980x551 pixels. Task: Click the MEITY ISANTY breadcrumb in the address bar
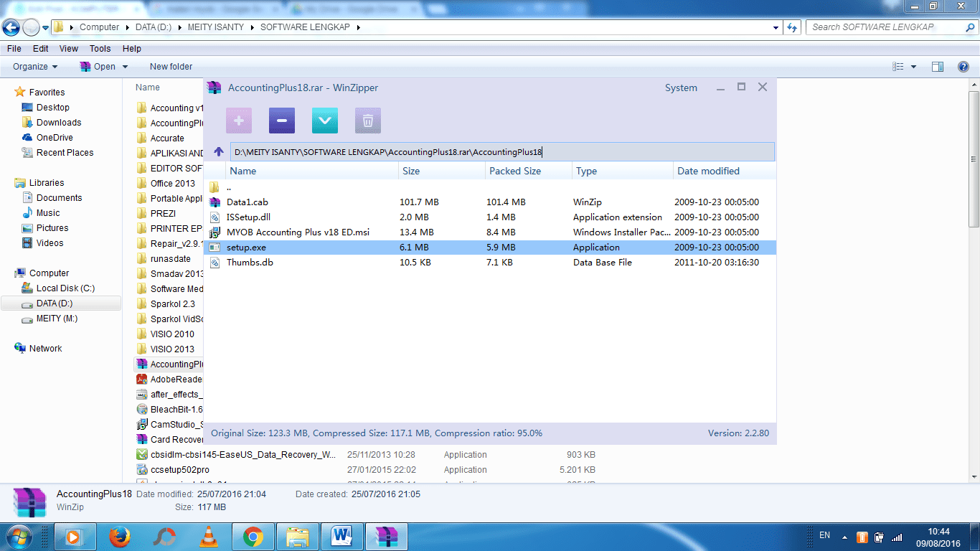[x=215, y=27]
